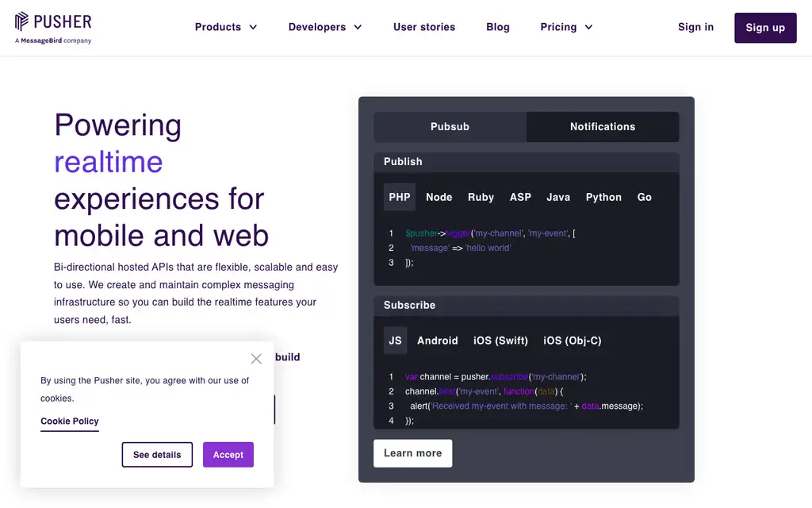The height and width of the screenshot is (508, 812).
Task: Click the "$pusher->trigger" code line
Action: click(x=490, y=233)
